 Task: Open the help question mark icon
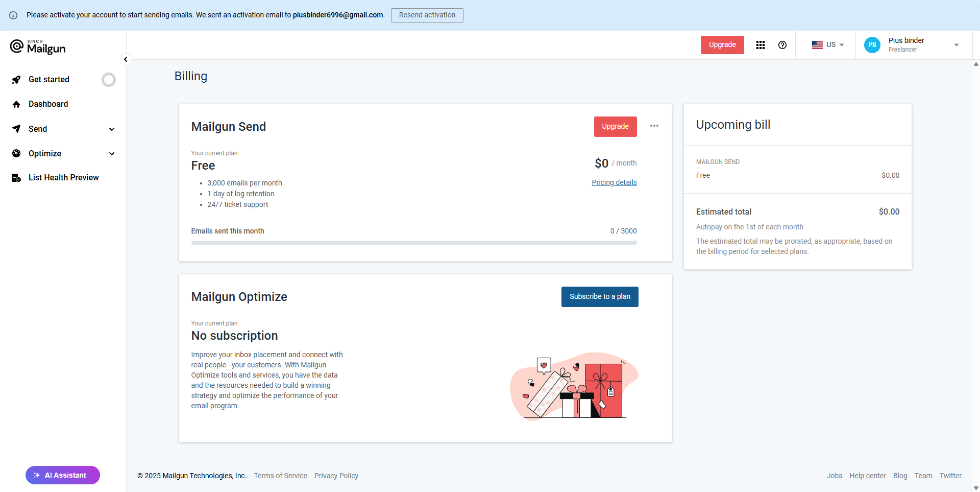[782, 45]
